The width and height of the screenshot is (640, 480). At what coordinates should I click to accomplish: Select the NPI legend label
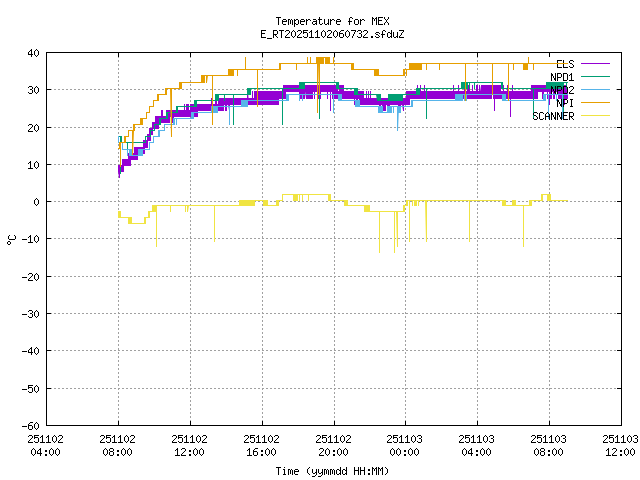pos(564,102)
